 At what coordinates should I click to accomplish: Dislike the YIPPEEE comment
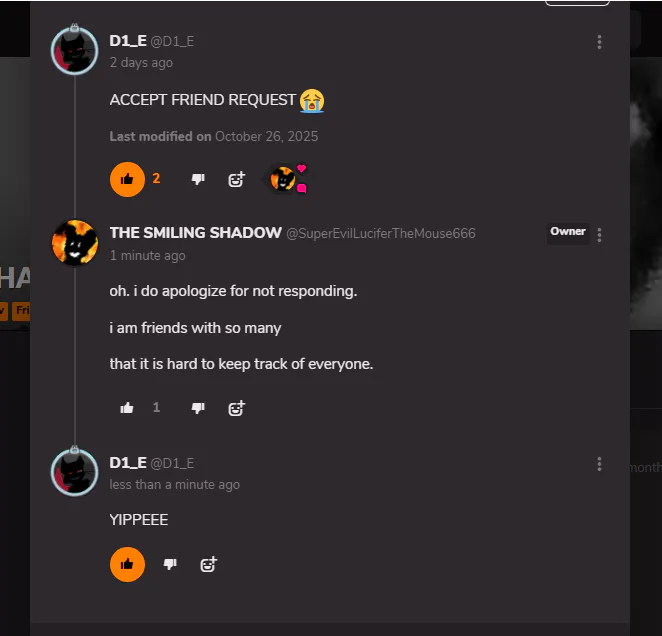click(x=170, y=564)
